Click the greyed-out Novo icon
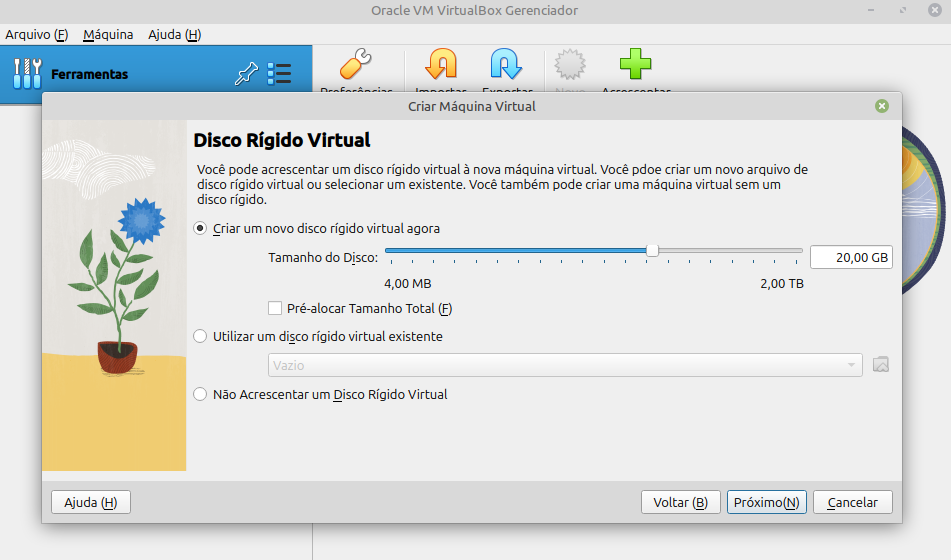This screenshot has height=560, width=951. tap(570, 66)
